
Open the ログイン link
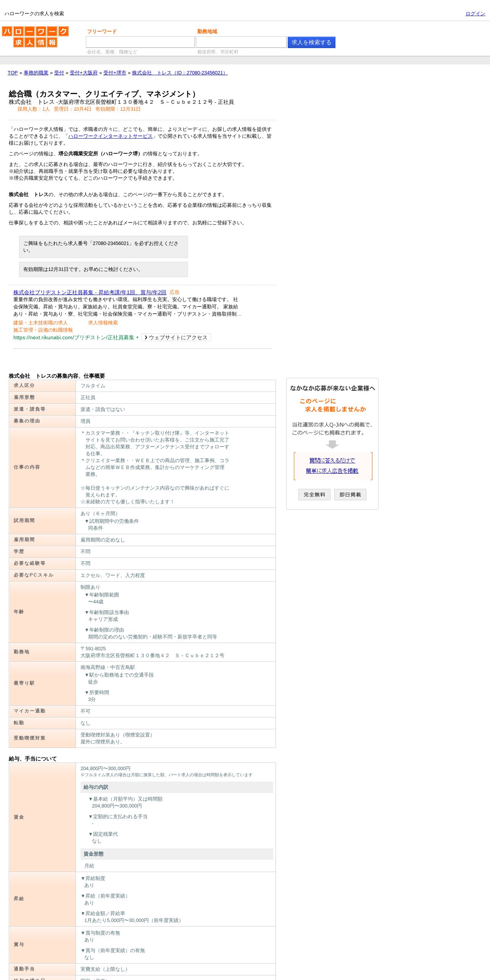pyautogui.click(x=475, y=14)
